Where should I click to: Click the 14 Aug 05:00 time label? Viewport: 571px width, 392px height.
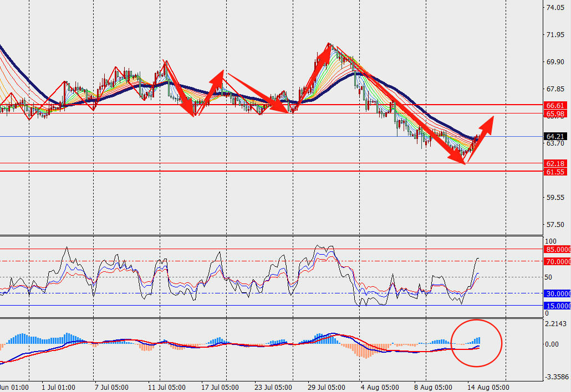(488, 387)
